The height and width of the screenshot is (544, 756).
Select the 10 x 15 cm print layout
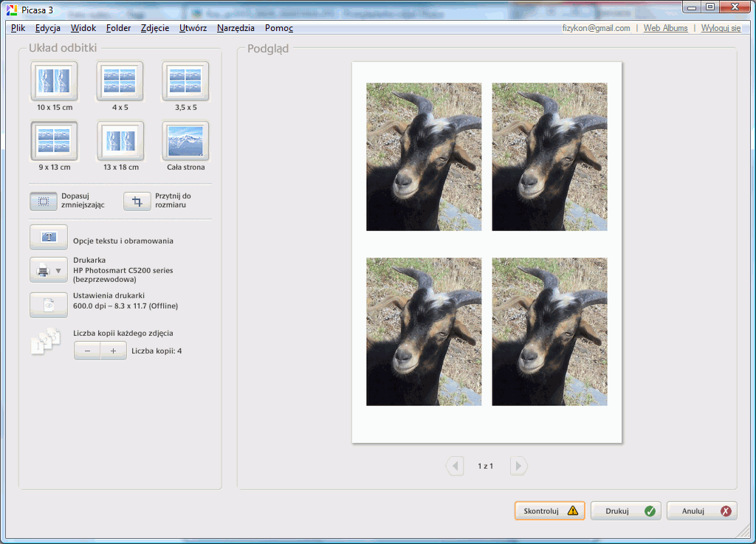54,80
